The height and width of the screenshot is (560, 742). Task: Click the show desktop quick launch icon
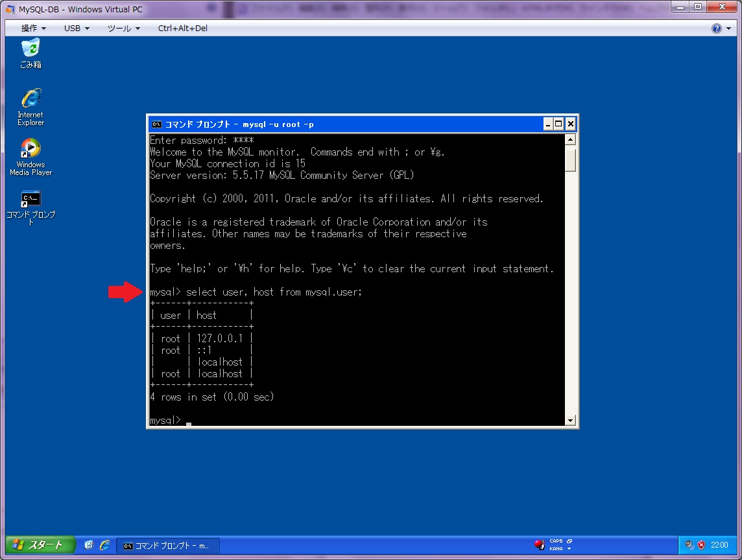(88, 545)
